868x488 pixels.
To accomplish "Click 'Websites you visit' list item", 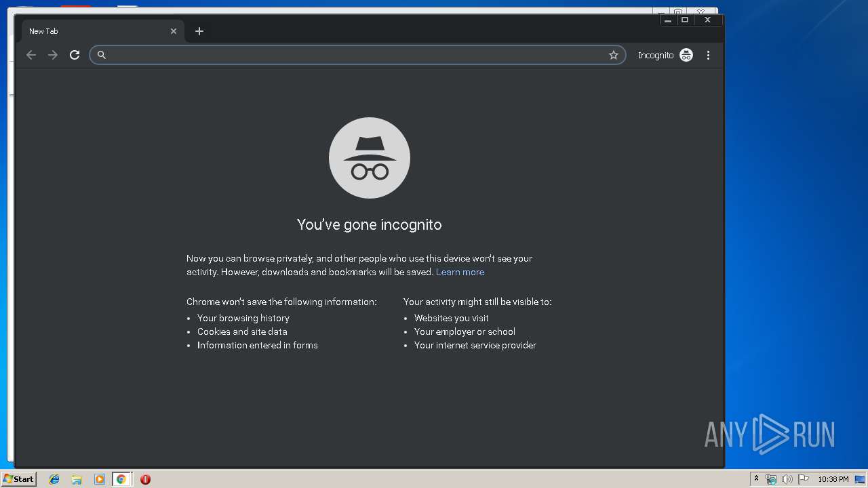I will [x=452, y=318].
